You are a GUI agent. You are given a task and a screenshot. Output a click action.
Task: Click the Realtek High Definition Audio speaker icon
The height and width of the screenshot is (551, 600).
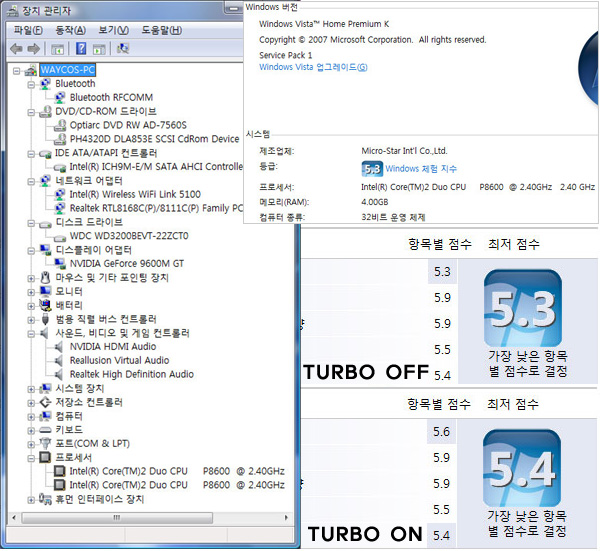click(59, 374)
